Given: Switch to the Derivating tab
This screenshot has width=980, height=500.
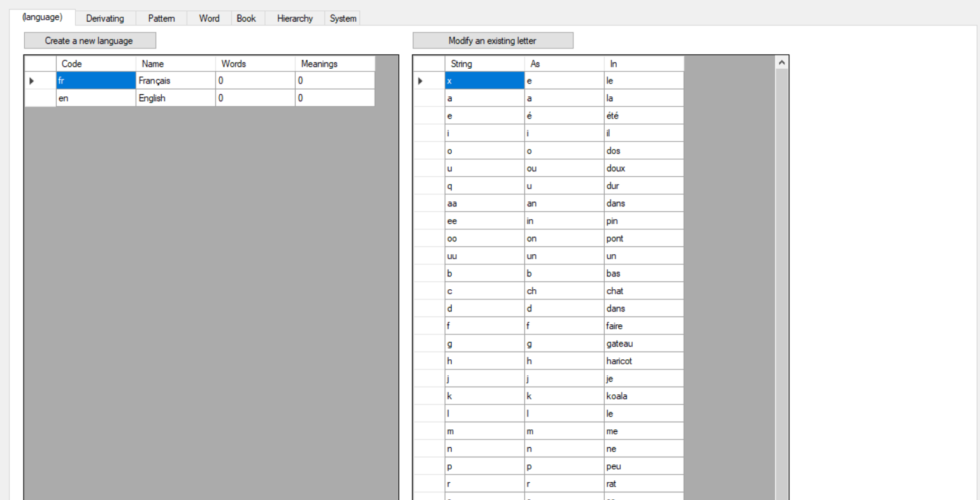Looking at the screenshot, I should pyautogui.click(x=105, y=18).
